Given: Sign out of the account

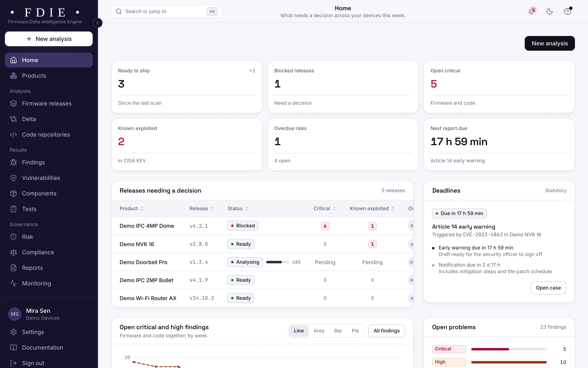Looking at the screenshot, I should coord(49,363).
